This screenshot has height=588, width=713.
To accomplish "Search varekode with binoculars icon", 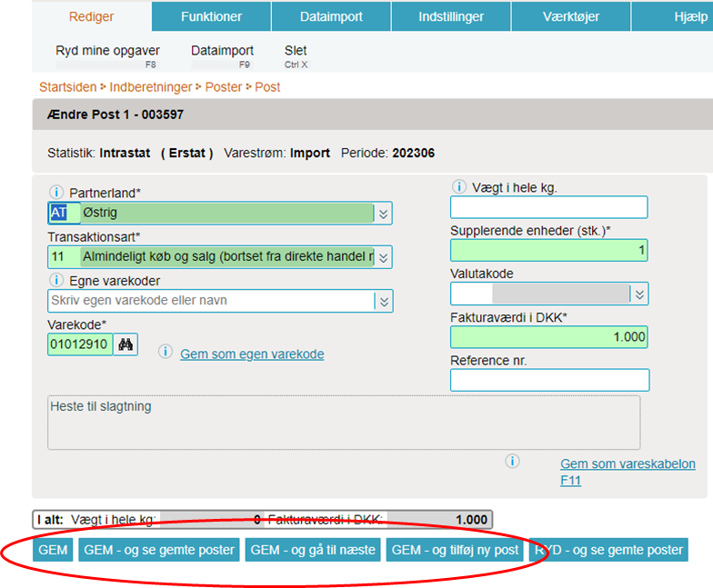I will pyautogui.click(x=126, y=344).
